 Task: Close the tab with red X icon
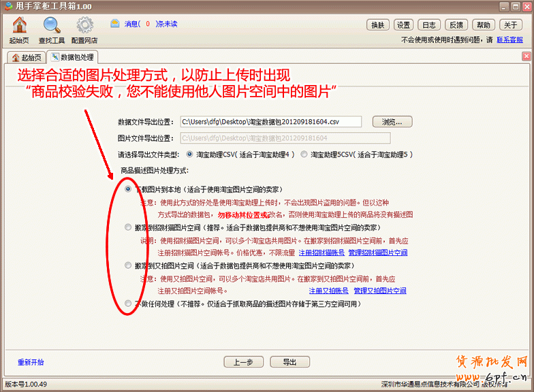(526, 56)
